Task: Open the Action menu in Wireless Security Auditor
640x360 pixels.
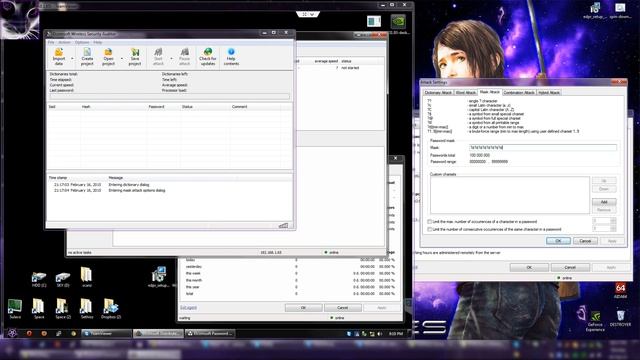Action: pyautogui.click(x=64, y=42)
